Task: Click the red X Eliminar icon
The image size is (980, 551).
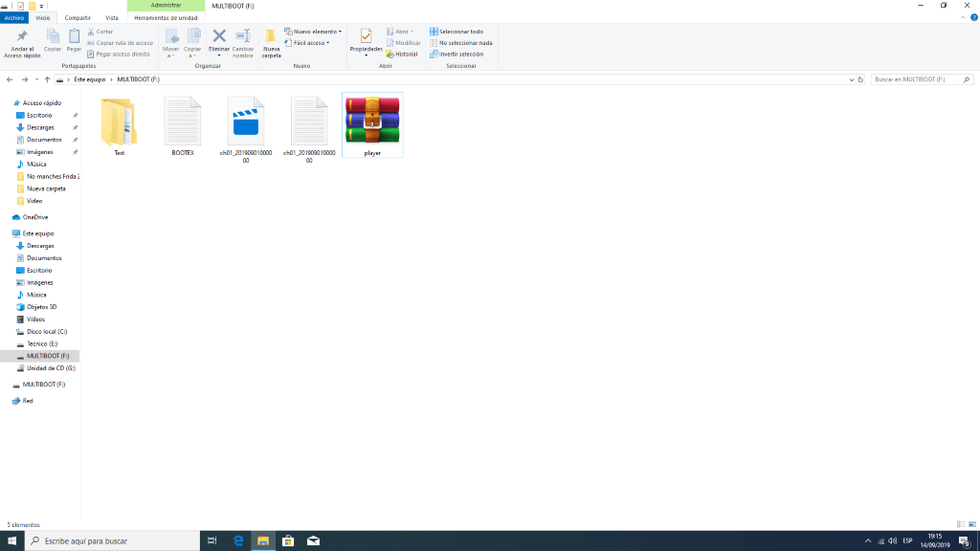Action: pyautogui.click(x=219, y=36)
